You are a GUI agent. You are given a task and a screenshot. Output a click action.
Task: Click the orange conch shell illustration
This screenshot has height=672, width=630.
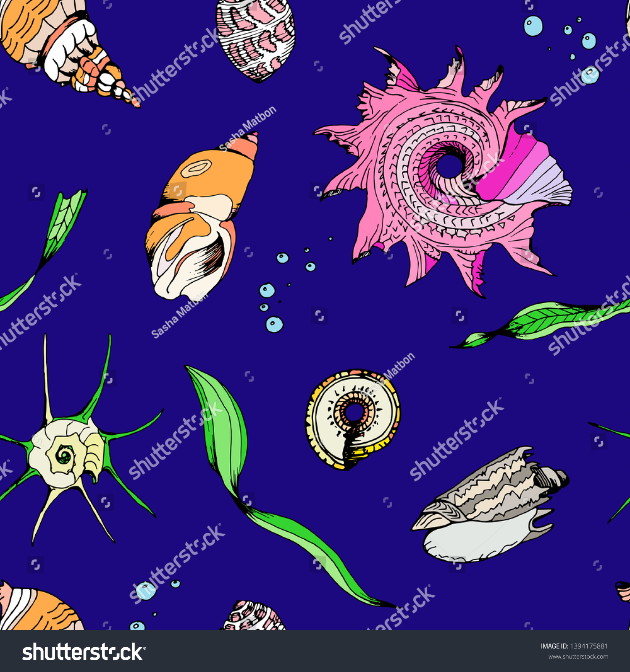click(201, 216)
